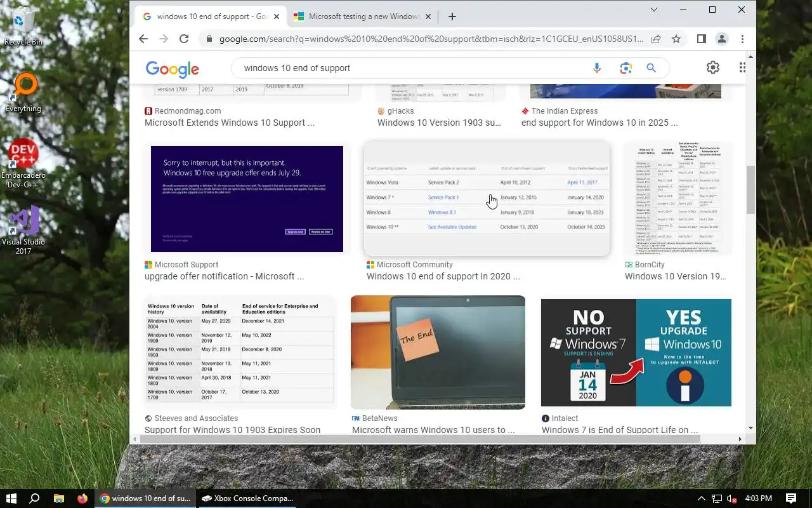Open BetaNews laptop The End image
Image resolution: width=812 pixels, height=508 pixels.
pyautogui.click(x=438, y=352)
